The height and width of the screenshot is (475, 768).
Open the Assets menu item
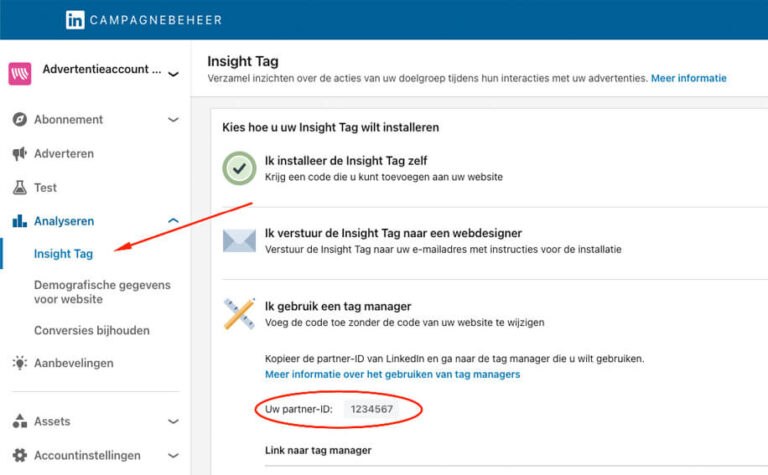[x=52, y=421]
